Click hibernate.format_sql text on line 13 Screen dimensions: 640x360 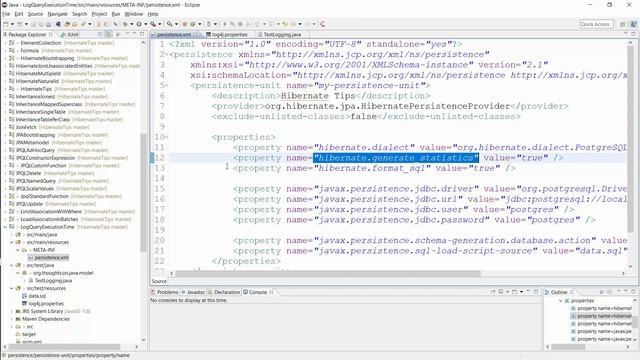[372, 168]
